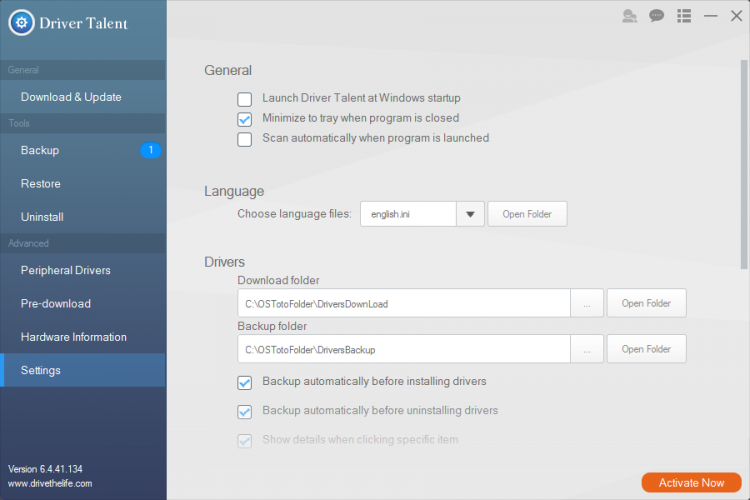This screenshot has height=500, width=750.
Task: View Hardware Information
Action: (x=83, y=337)
